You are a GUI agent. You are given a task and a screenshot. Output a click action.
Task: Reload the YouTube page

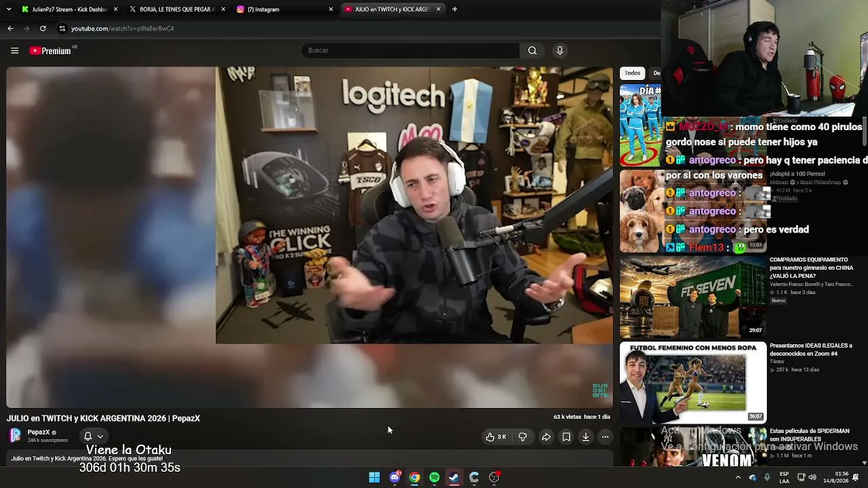click(43, 28)
